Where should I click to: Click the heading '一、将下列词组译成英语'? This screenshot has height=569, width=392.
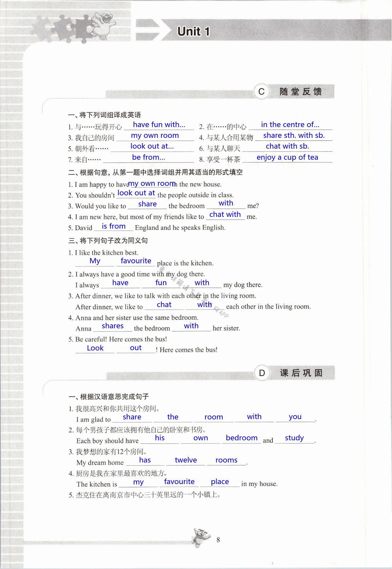[x=105, y=115]
